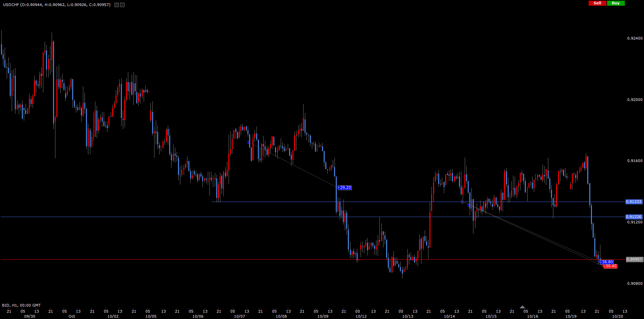
Task: Click the current price 0.90957 label
Action: [x=634, y=259]
